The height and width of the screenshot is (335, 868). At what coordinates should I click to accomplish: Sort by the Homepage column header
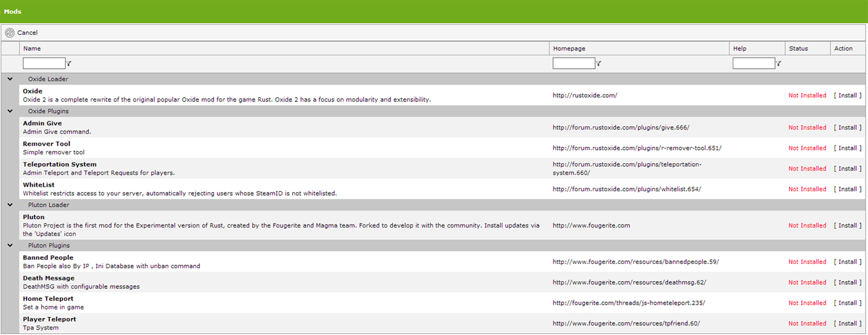click(569, 49)
